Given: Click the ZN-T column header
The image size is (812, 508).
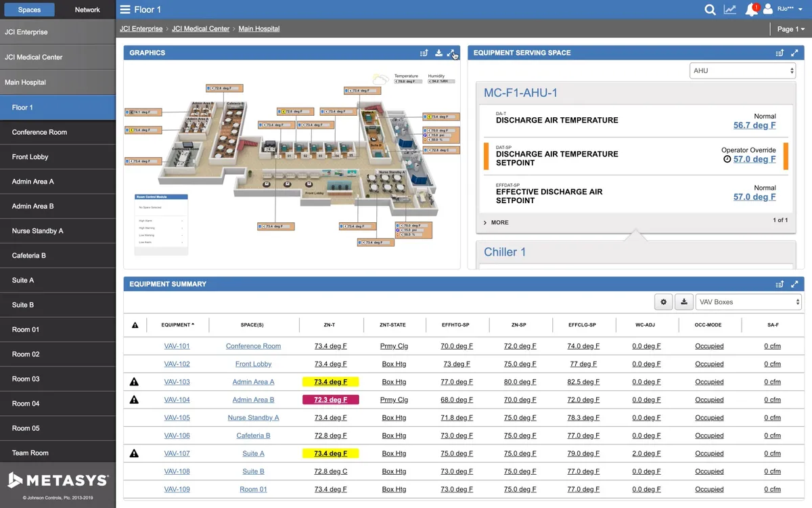Looking at the screenshot, I should coord(330,325).
